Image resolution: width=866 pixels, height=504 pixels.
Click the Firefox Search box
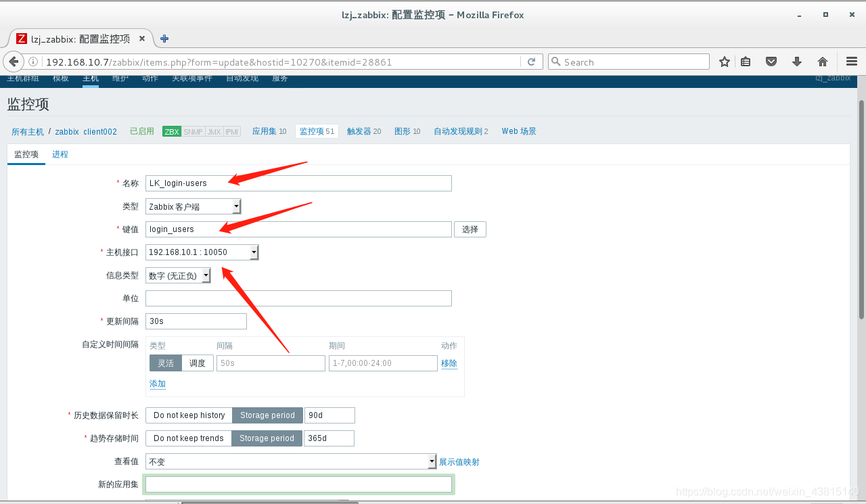coord(629,62)
